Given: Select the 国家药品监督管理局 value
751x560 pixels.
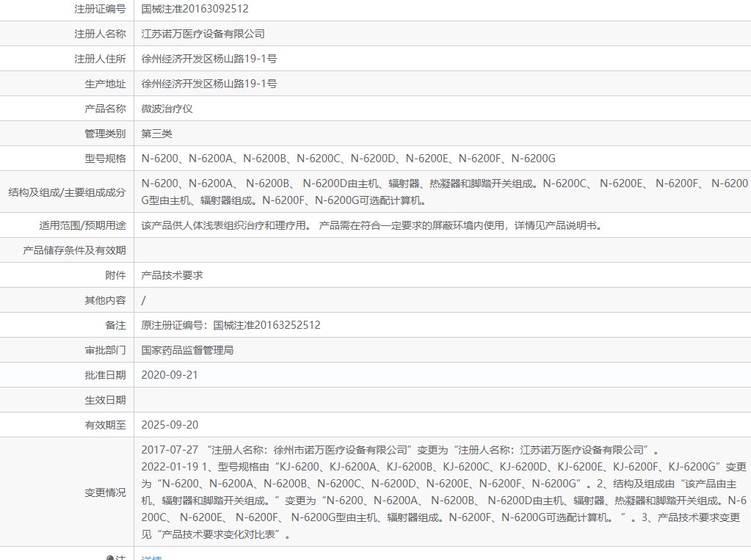Looking at the screenshot, I should coord(187,350).
